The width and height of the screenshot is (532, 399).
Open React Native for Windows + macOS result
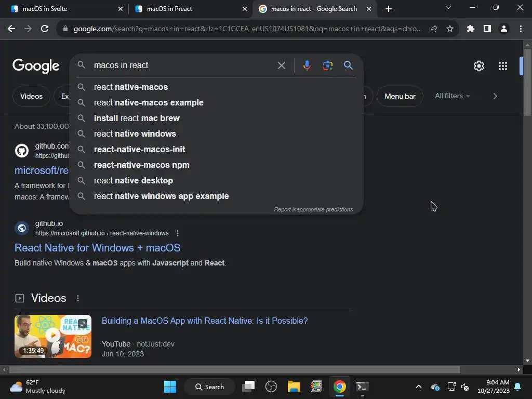(97, 248)
